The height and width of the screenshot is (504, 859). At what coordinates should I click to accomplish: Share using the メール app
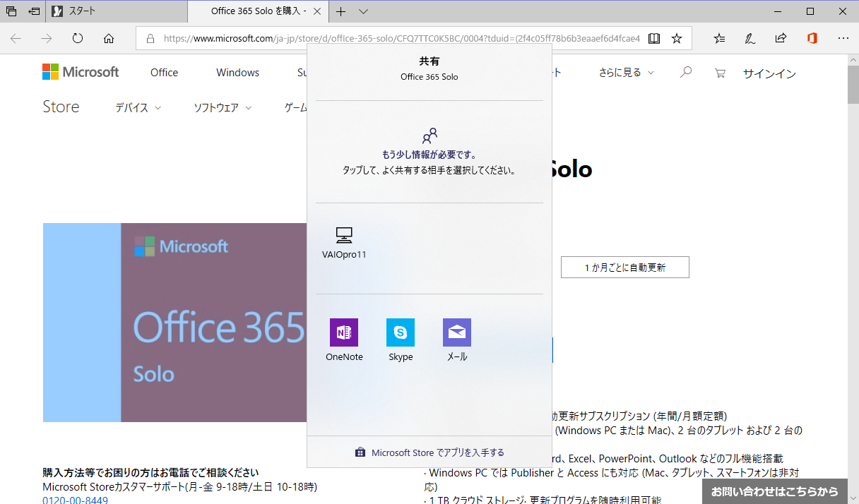tap(457, 340)
